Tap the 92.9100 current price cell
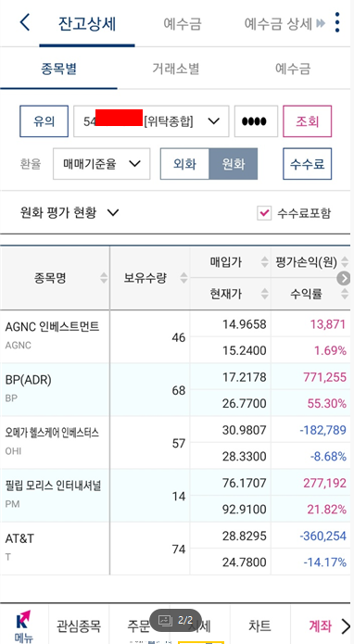 pos(245,510)
